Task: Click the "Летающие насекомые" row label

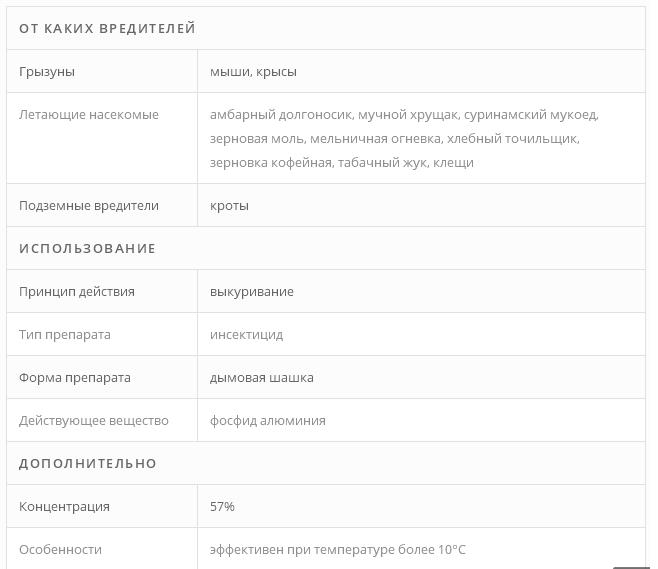Action: pos(89,114)
